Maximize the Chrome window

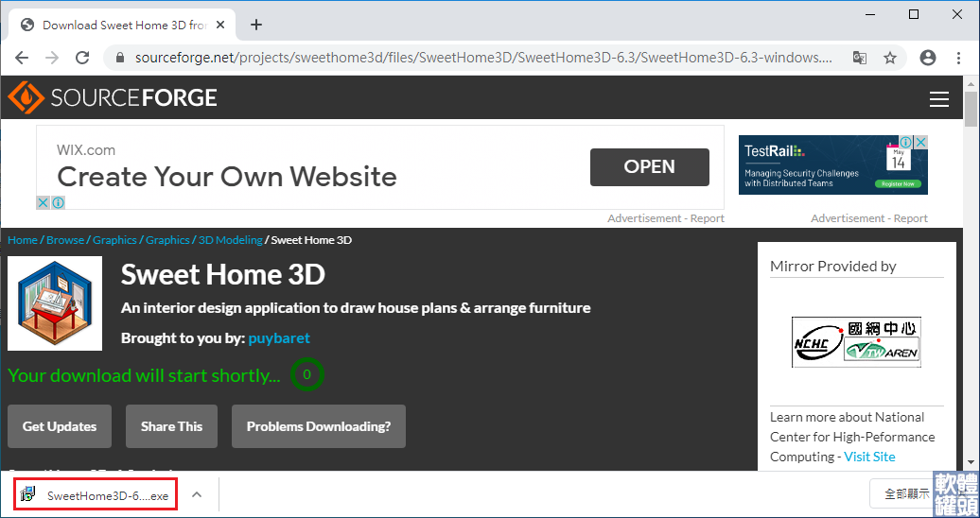click(914, 14)
